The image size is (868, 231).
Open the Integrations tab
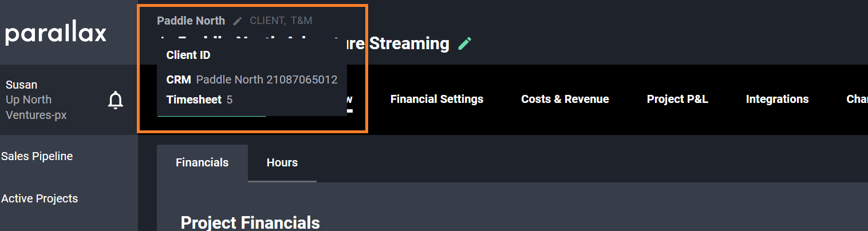(777, 99)
